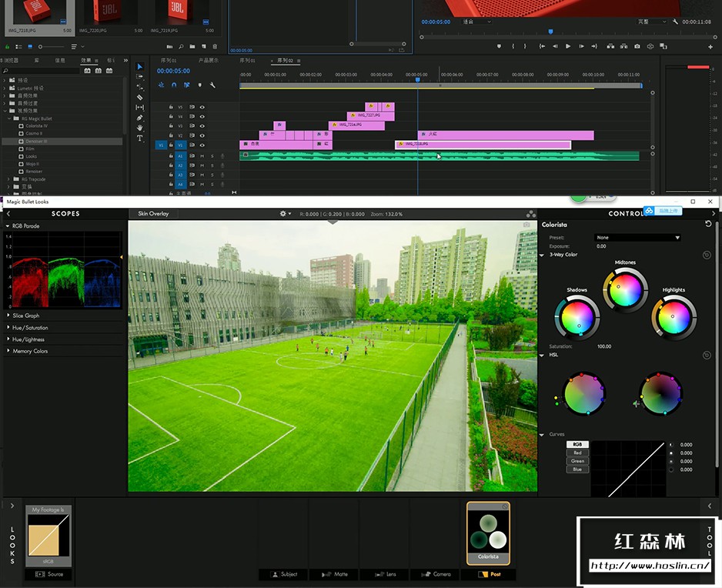Open timeline display settings wrench
The image size is (722, 588).
coord(212,85)
